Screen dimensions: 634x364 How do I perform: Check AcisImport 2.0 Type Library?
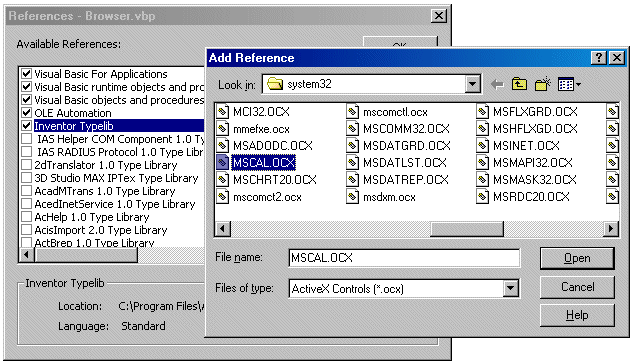(x=27, y=230)
